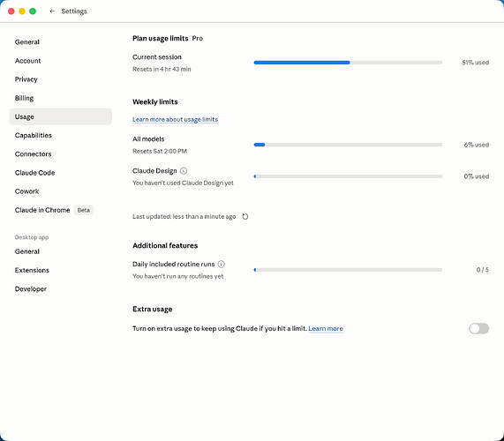504x441 pixels.
Task: Open Learn more about usage limits link
Action: click(175, 119)
